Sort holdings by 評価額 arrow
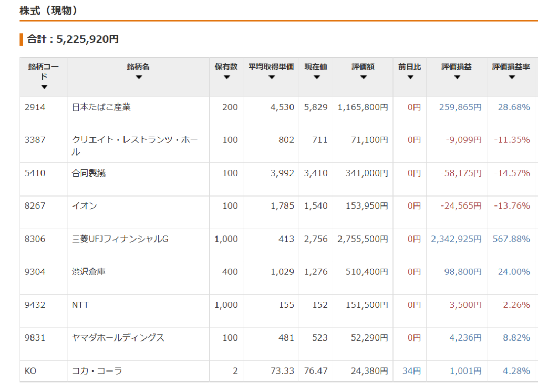The width and height of the screenshot is (538, 392). tap(363, 77)
